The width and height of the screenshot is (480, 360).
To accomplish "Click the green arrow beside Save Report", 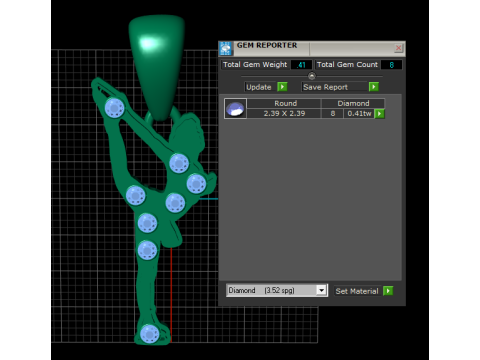I will point(374,87).
